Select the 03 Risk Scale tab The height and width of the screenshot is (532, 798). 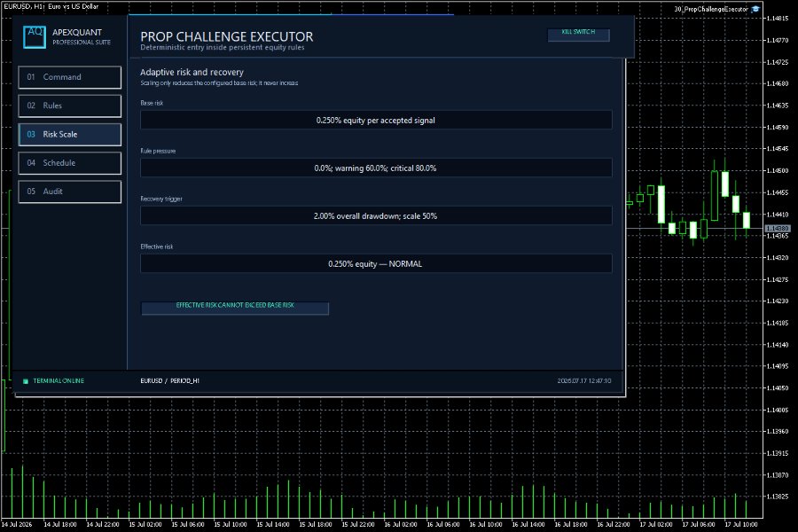click(70, 135)
